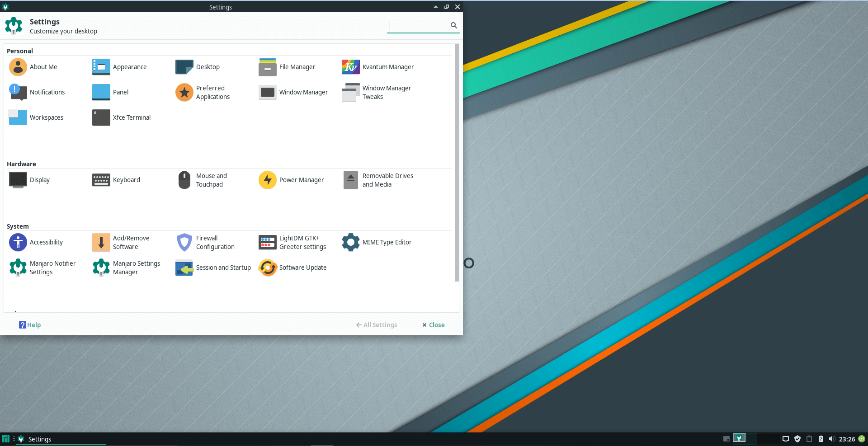Open LightDM GTK+ Greeter settings
The width and height of the screenshot is (868, 446).
point(292,242)
